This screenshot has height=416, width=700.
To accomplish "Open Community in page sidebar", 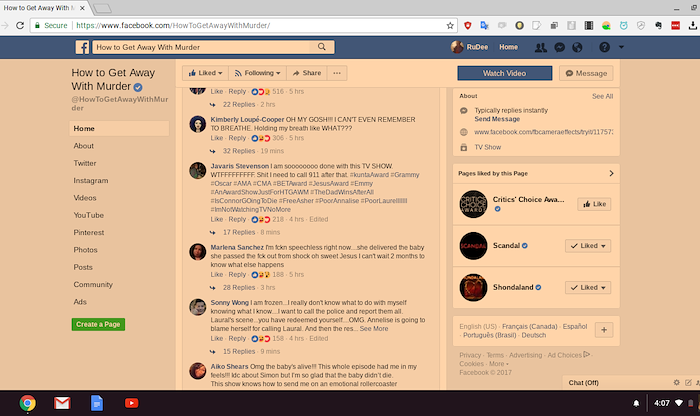I will [x=93, y=285].
